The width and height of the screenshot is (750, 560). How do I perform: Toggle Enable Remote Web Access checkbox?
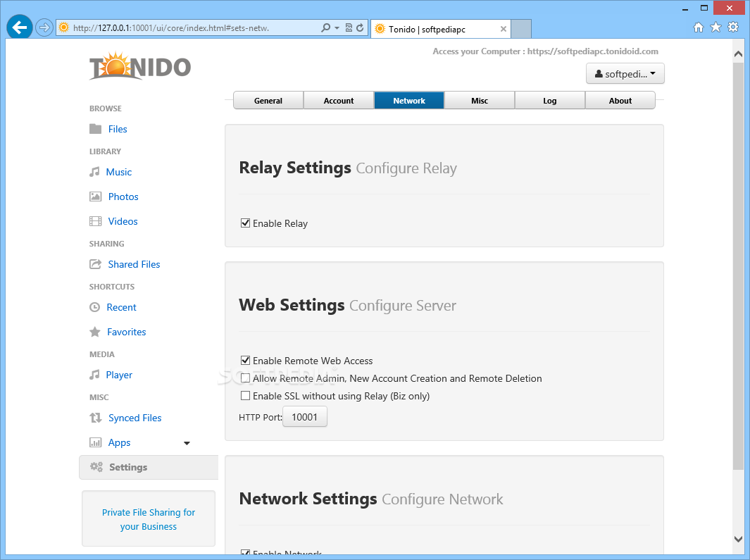point(245,361)
